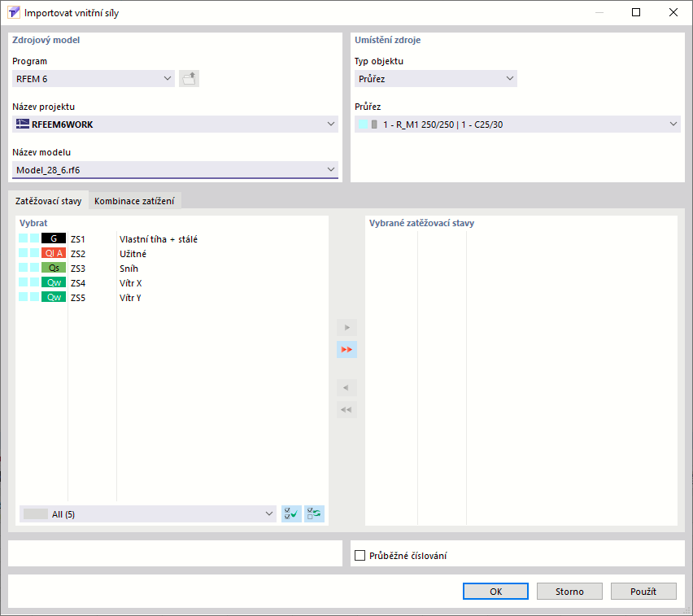
Task: Click the select-all checkmark icon
Action: click(291, 513)
